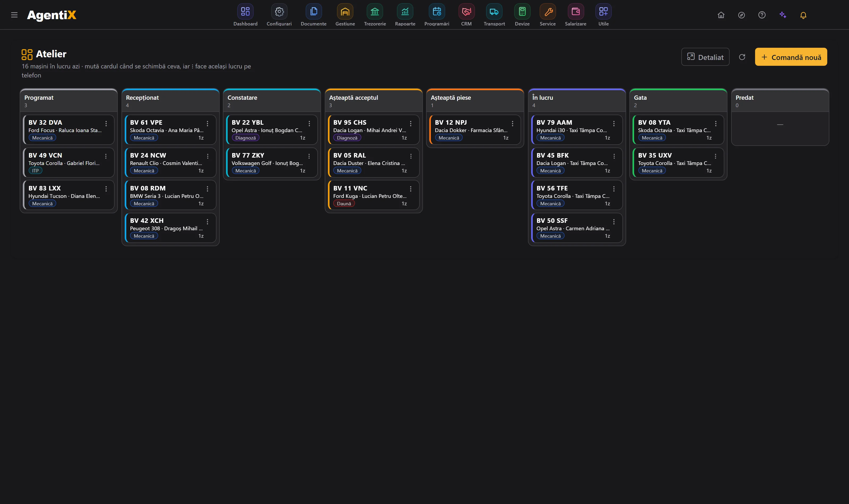The width and height of the screenshot is (849, 504).
Task: Open the BV 35 UXV card title
Action: coord(655,155)
